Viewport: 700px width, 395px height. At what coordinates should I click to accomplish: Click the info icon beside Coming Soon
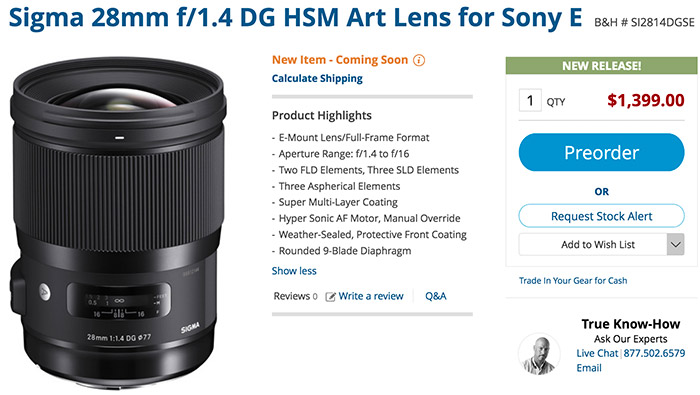pyautogui.click(x=419, y=60)
